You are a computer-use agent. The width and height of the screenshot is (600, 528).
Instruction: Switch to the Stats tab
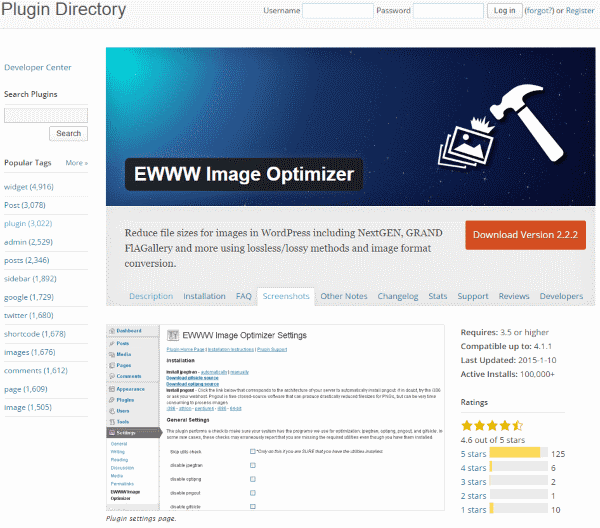coord(438,296)
